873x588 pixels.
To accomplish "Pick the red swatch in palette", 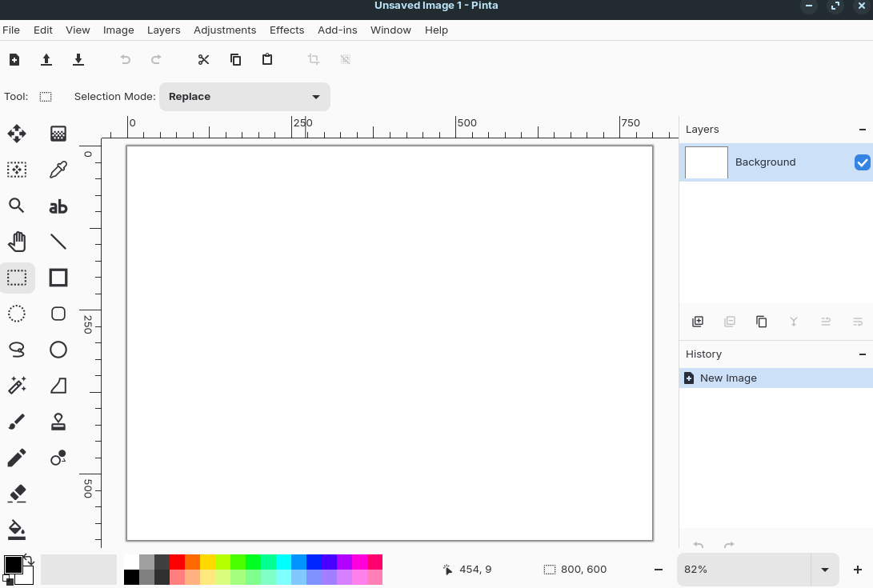I will (x=177, y=562).
